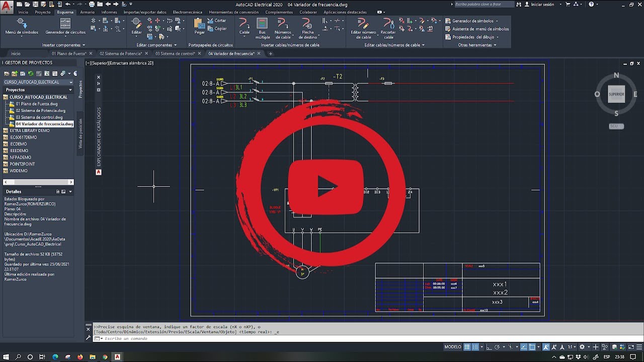
Task: Click the Editar component tool
Action: click(136, 26)
